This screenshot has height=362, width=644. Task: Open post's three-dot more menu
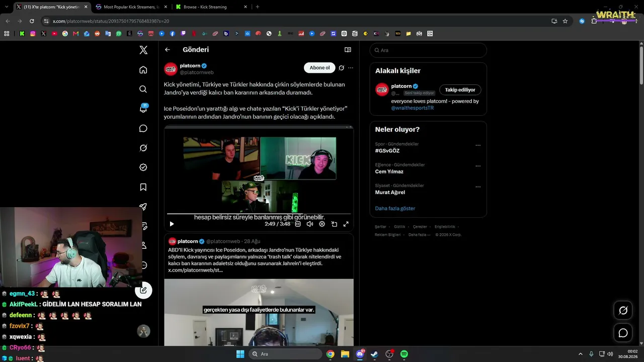[x=351, y=68]
